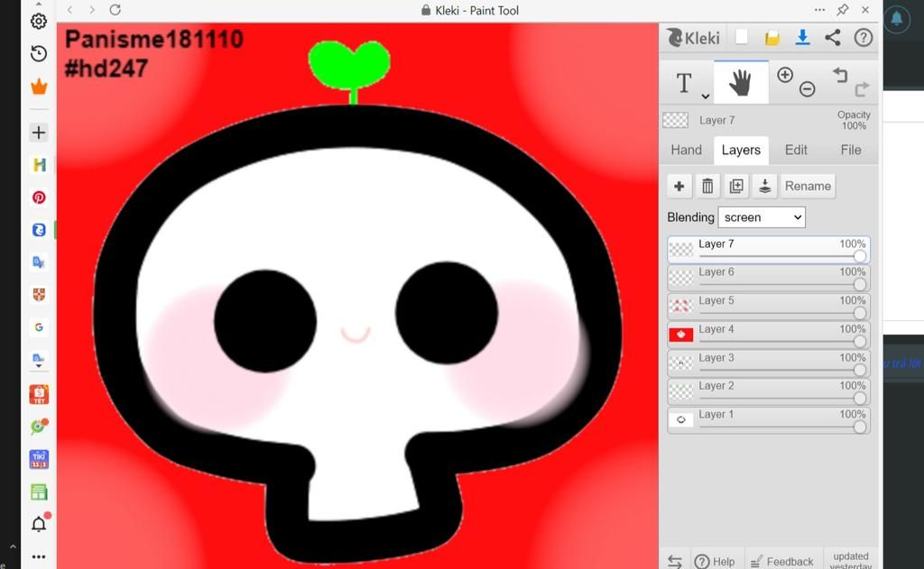Screen dimensions: 924x569
Task: Merge layer down with the merge icon
Action: click(x=765, y=186)
